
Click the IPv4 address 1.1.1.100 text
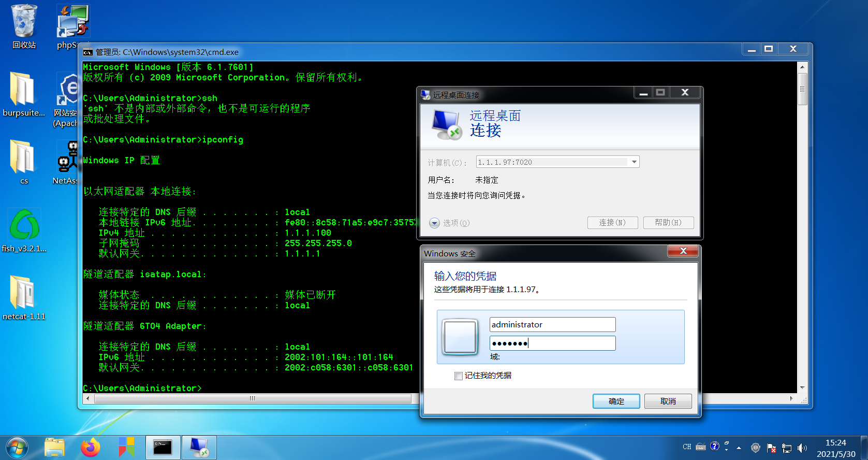pos(308,233)
